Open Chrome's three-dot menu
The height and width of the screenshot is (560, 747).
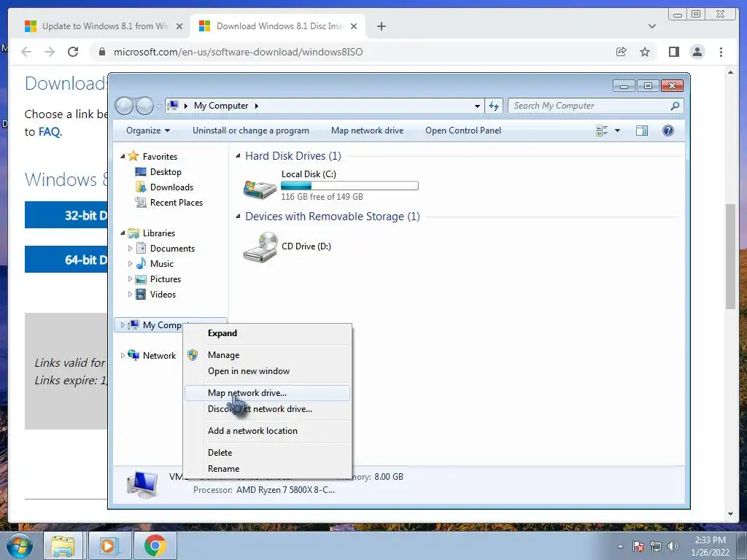721,52
